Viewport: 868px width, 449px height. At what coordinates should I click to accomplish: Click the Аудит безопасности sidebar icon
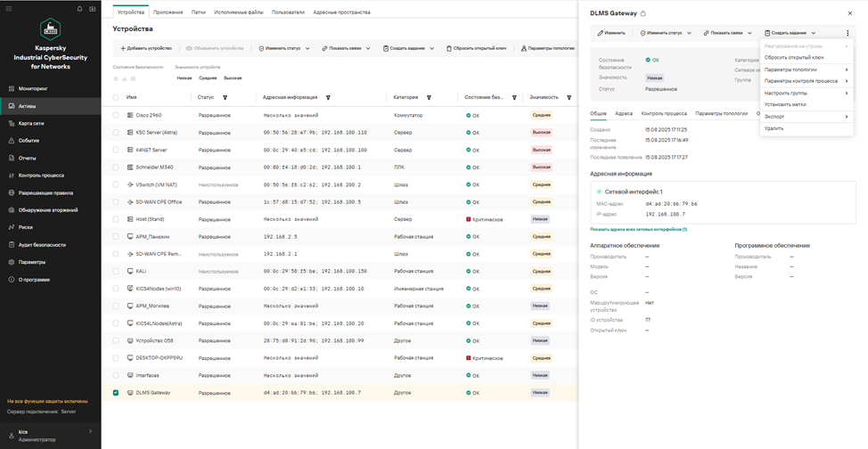pos(12,245)
